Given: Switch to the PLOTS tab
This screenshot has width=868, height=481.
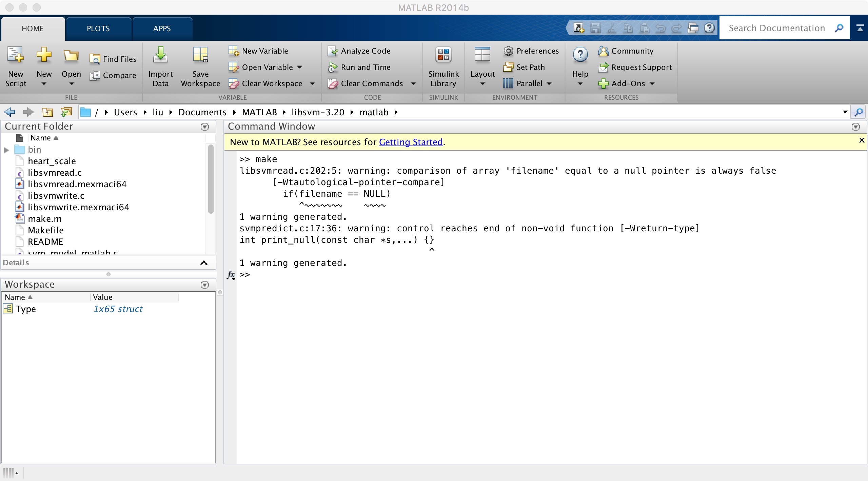Looking at the screenshot, I should click(x=98, y=28).
